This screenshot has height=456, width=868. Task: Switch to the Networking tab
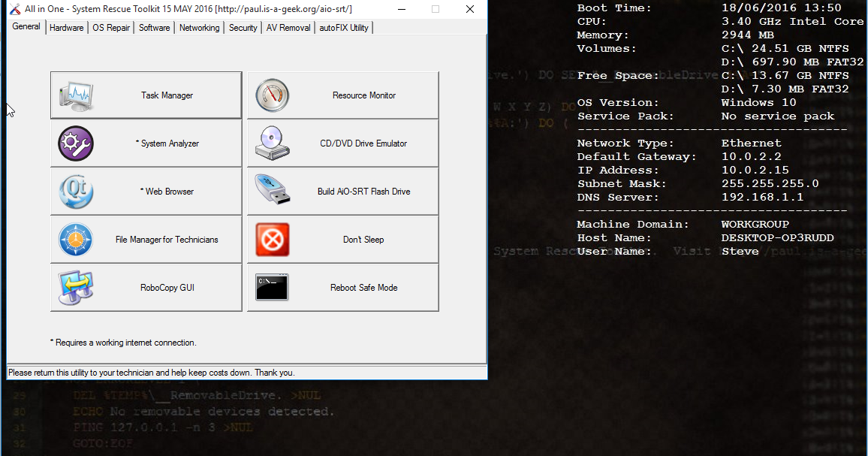(x=199, y=27)
